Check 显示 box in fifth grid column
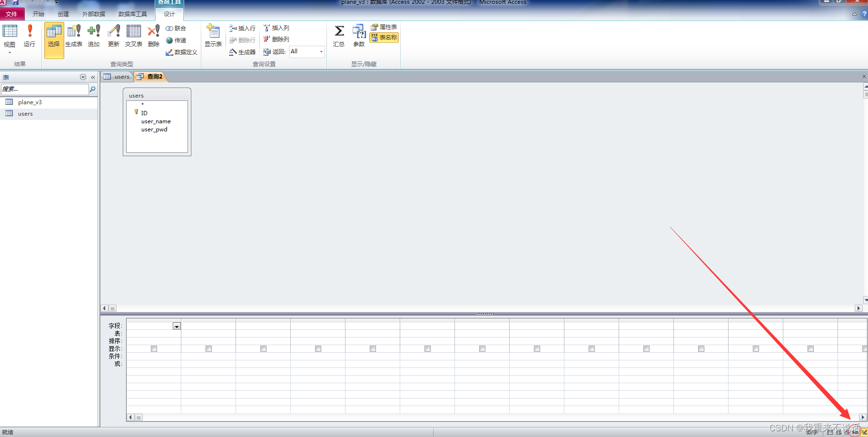This screenshot has height=437, width=868. click(x=373, y=349)
